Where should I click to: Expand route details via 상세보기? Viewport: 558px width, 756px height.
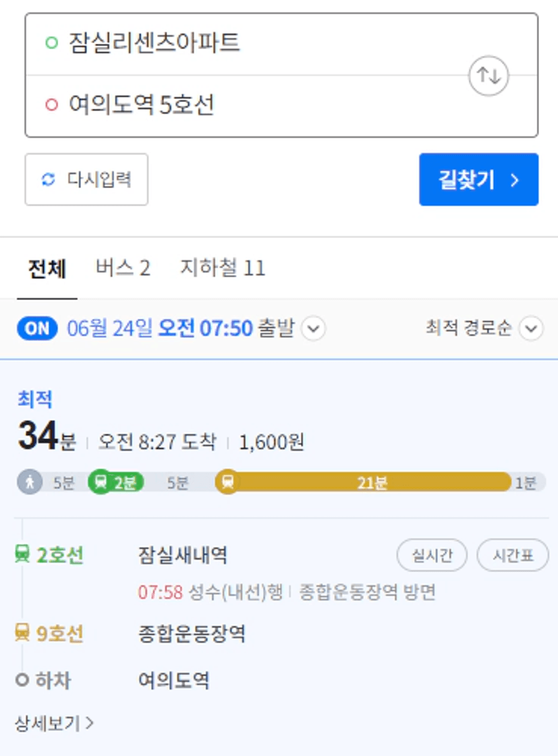pyautogui.click(x=54, y=723)
